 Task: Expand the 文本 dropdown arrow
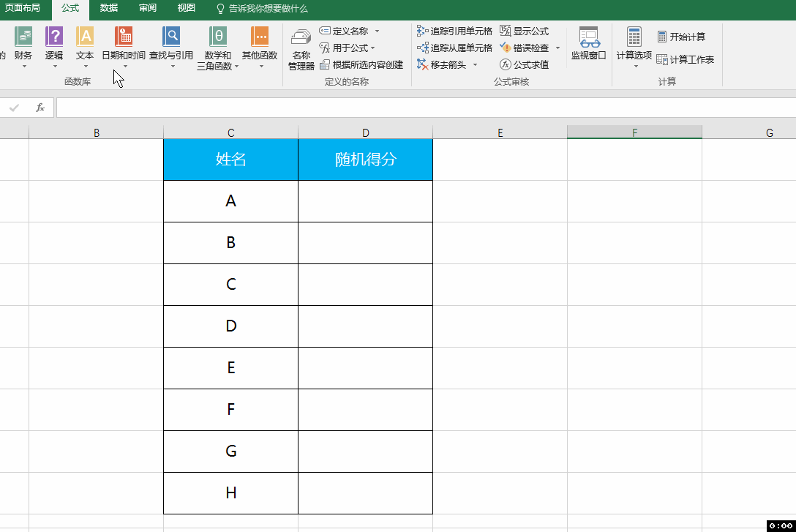click(x=86, y=66)
